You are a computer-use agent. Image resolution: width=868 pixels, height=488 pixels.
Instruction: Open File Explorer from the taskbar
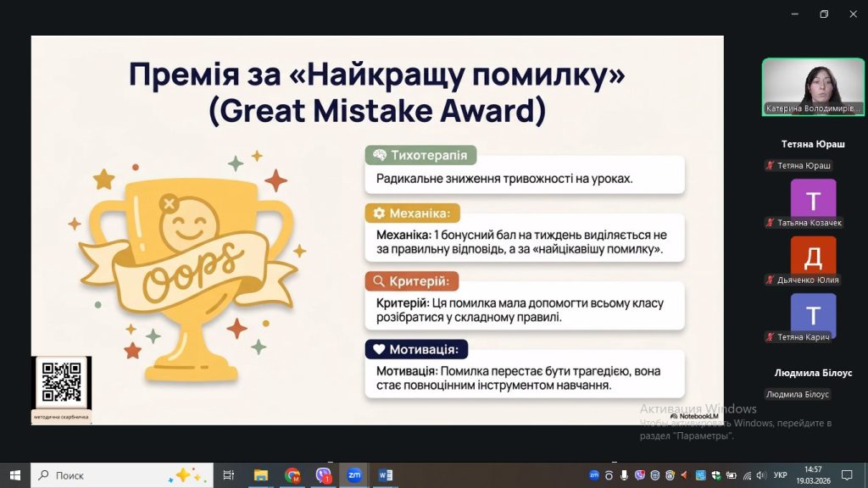pyautogui.click(x=261, y=475)
